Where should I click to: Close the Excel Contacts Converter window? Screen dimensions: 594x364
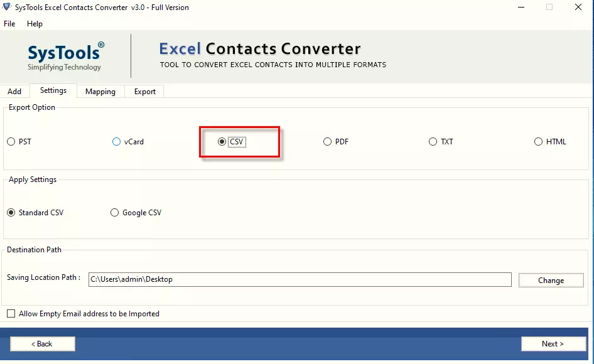[x=578, y=7]
